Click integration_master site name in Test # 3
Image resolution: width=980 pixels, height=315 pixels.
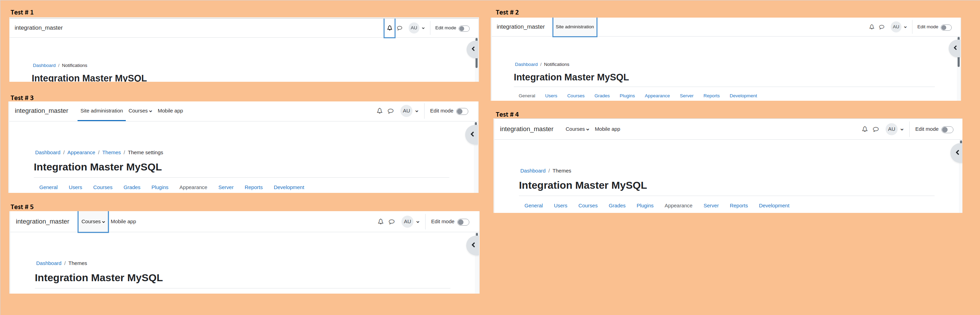[41, 111]
